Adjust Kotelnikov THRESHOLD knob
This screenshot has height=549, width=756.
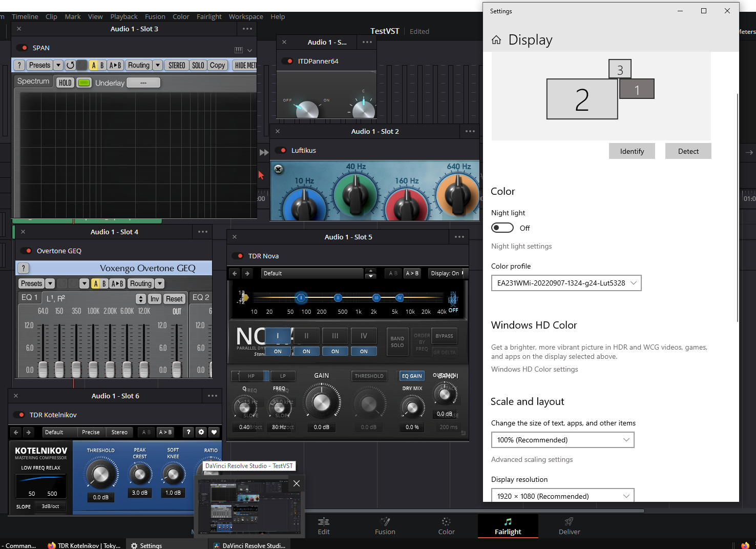[101, 474]
